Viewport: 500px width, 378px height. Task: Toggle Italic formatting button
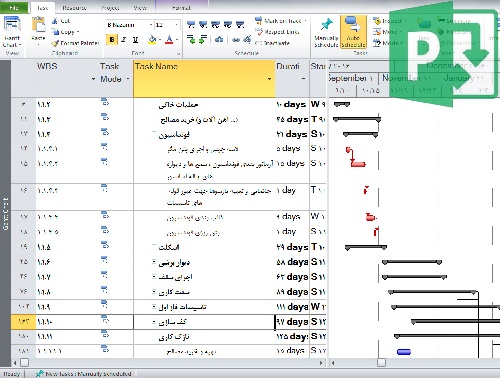click(124, 40)
